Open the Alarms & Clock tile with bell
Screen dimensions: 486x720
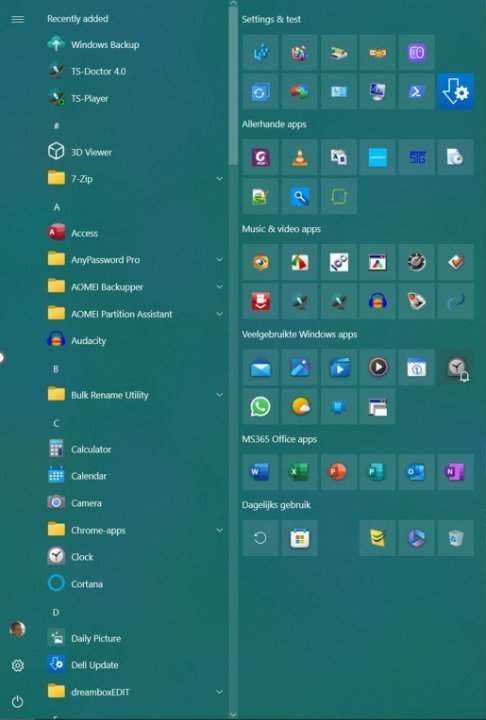pos(456,367)
